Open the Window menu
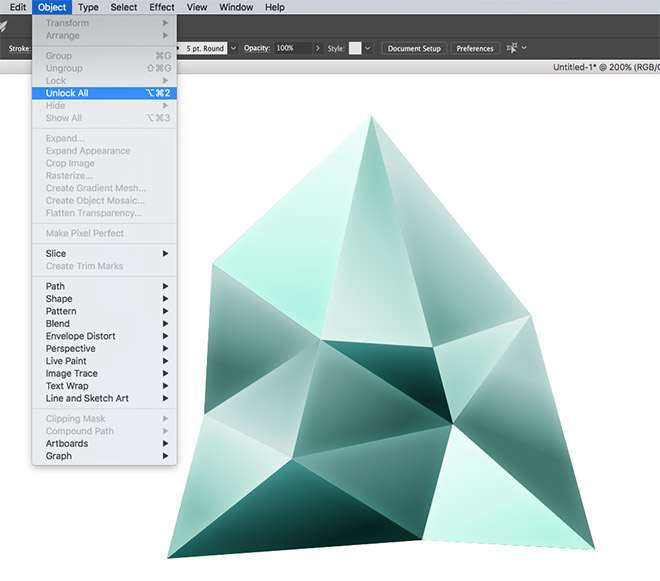Viewport: 660px width, 581px height. [x=236, y=7]
